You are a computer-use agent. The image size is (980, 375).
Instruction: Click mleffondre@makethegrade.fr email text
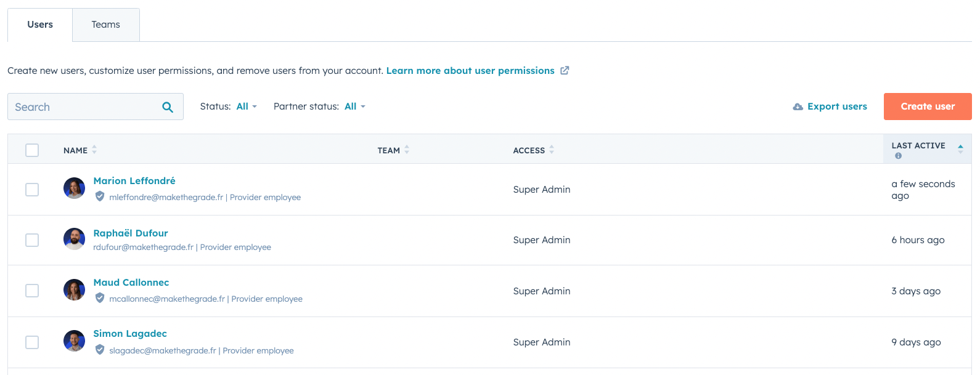tap(166, 198)
